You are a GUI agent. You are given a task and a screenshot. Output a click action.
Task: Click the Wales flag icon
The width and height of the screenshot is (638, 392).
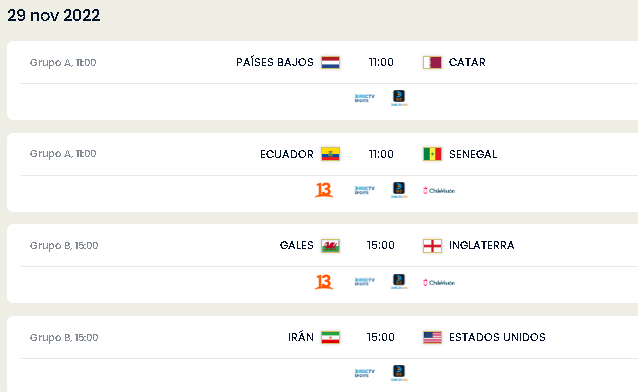[330, 245]
